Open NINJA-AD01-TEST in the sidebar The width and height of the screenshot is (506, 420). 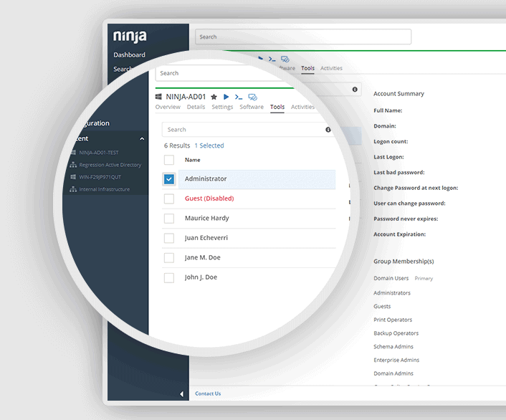pos(99,153)
